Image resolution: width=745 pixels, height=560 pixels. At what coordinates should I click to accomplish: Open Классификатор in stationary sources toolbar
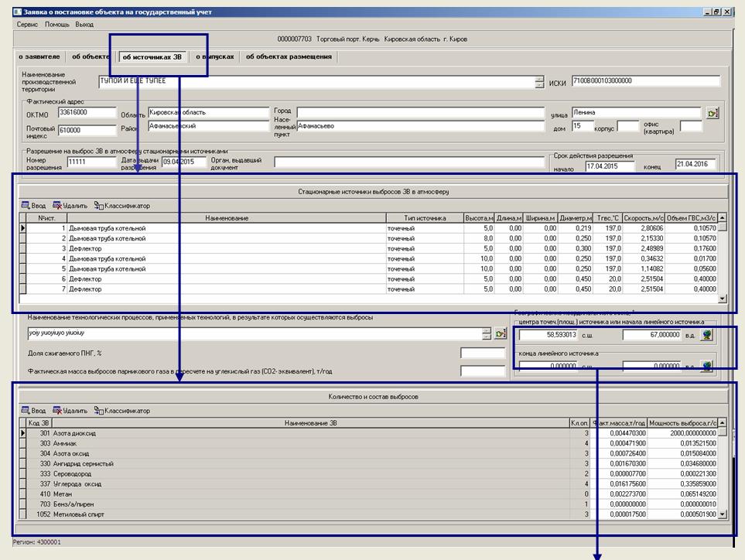pyautogui.click(x=99, y=206)
